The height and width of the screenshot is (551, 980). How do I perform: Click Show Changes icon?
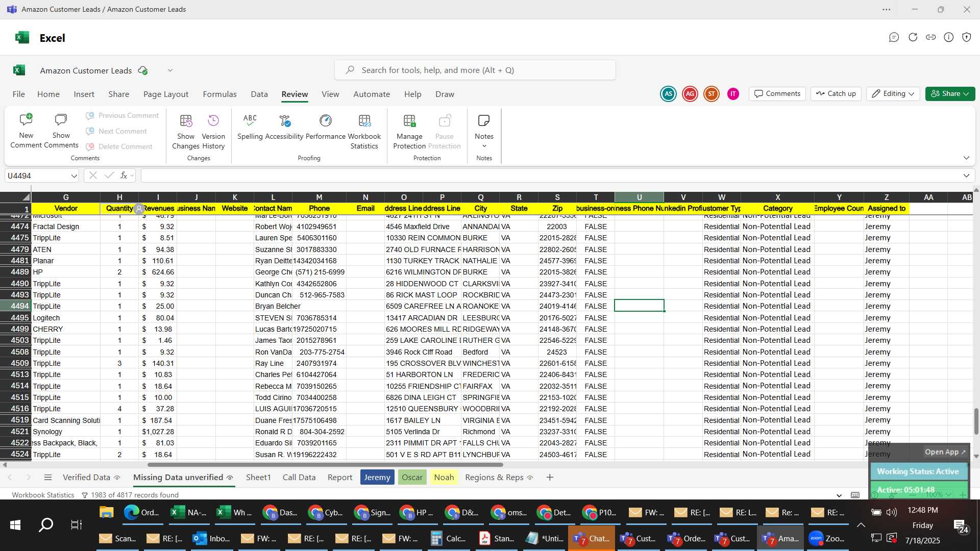tap(186, 132)
